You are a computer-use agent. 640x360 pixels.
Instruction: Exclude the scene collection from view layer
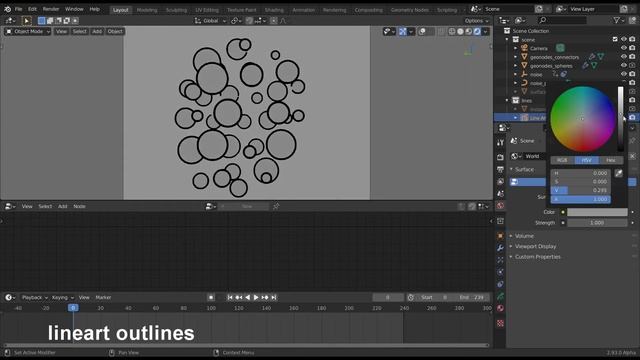(x=615, y=40)
